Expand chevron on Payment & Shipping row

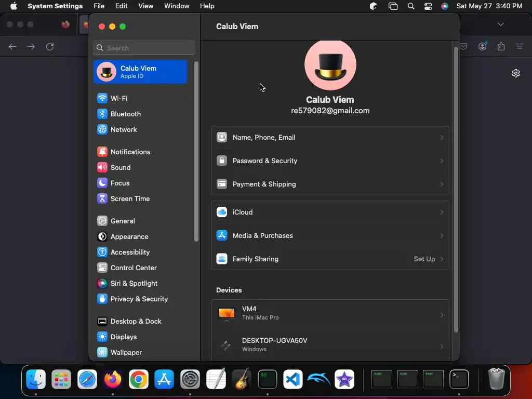(x=442, y=184)
